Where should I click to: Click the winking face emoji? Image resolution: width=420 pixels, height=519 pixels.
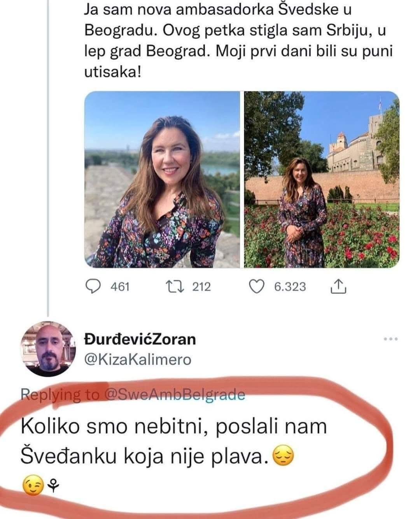33,486
